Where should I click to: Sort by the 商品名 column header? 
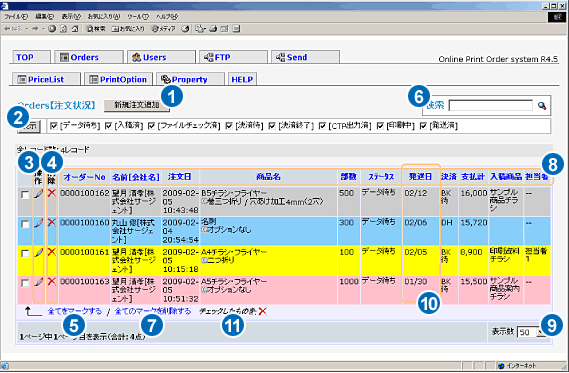coord(269,177)
